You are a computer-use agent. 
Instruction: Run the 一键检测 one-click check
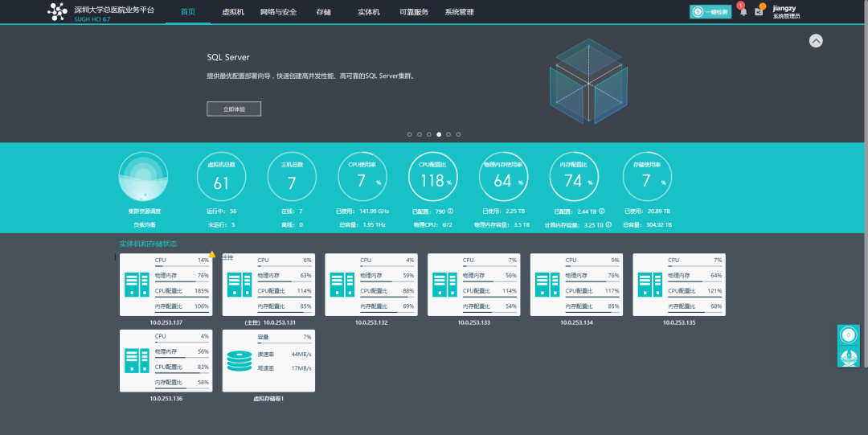(x=710, y=11)
